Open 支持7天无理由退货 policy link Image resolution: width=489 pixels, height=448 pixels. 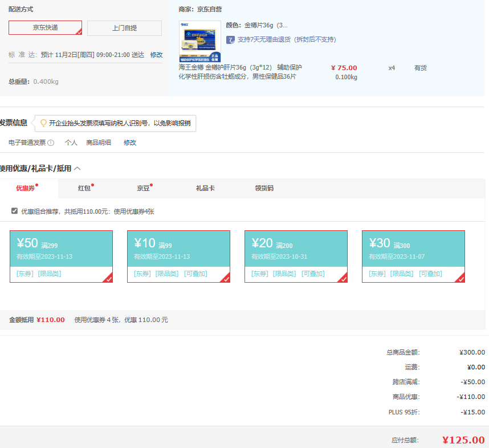(x=287, y=40)
